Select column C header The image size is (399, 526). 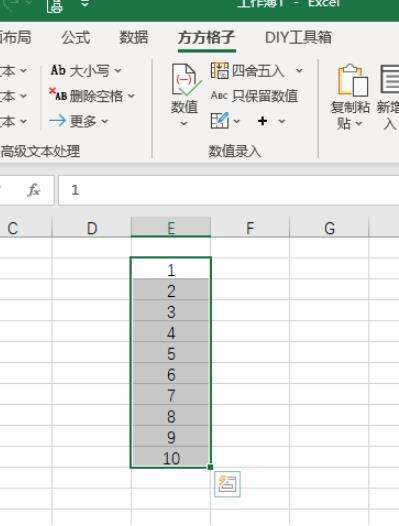(x=26, y=228)
